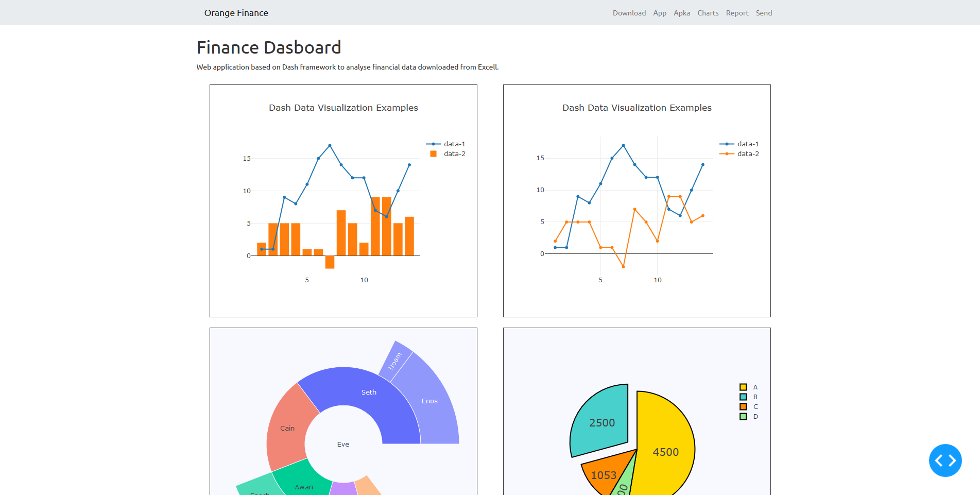
Task: Select the 2500 teal pie slice
Action: (601, 422)
